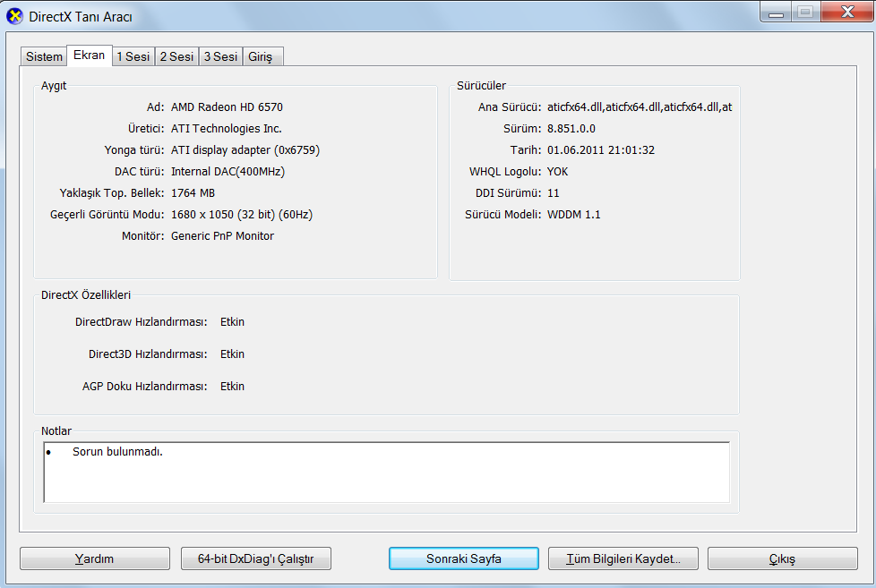876x588 pixels.
Task: Click the device name AMD Radeon HD 6570
Action: 227,107
